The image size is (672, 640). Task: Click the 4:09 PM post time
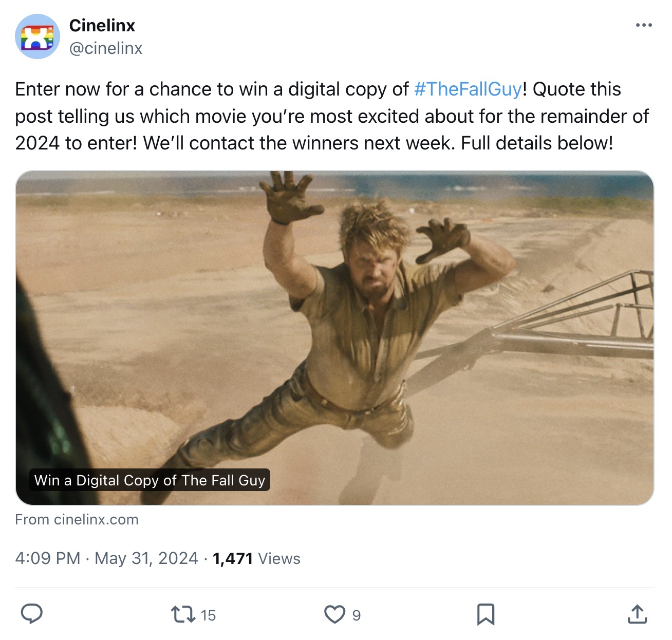click(48, 558)
